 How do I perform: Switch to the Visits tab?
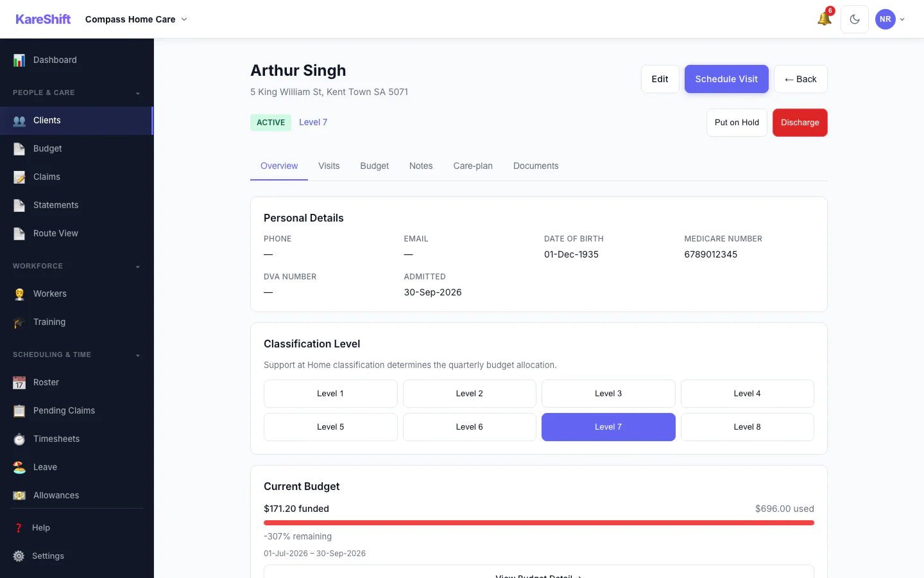pyautogui.click(x=329, y=166)
